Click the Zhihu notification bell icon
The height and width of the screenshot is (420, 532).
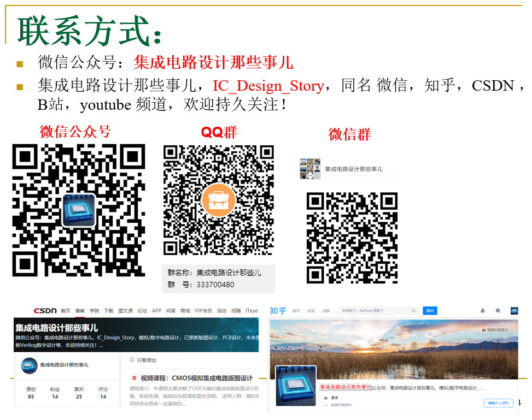point(482,310)
